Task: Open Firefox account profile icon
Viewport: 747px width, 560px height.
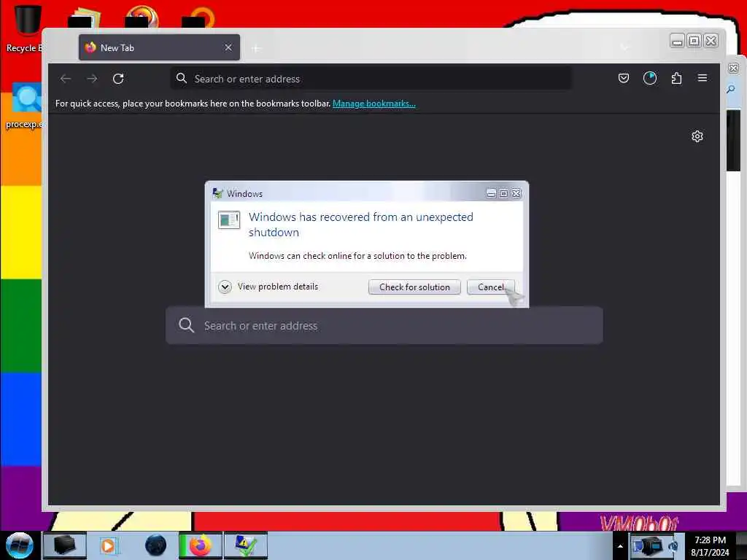Action: (x=650, y=78)
